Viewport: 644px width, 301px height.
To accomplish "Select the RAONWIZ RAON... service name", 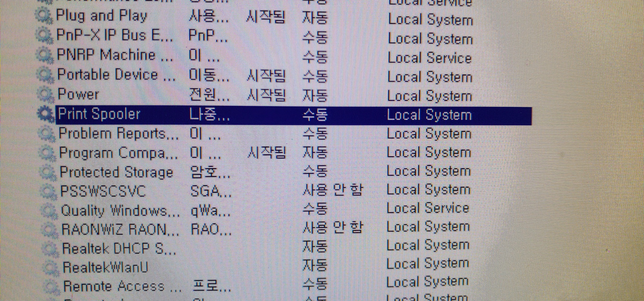I will point(120,230).
